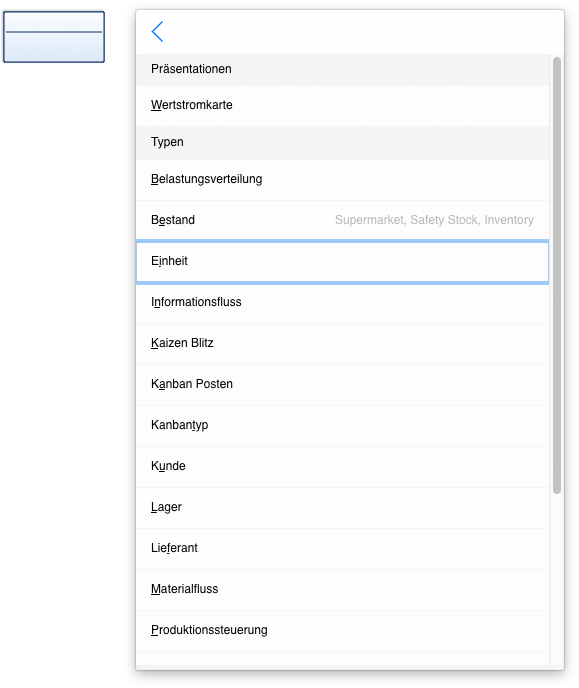Select the Bestand type item
579x688 pixels.
pos(342,220)
